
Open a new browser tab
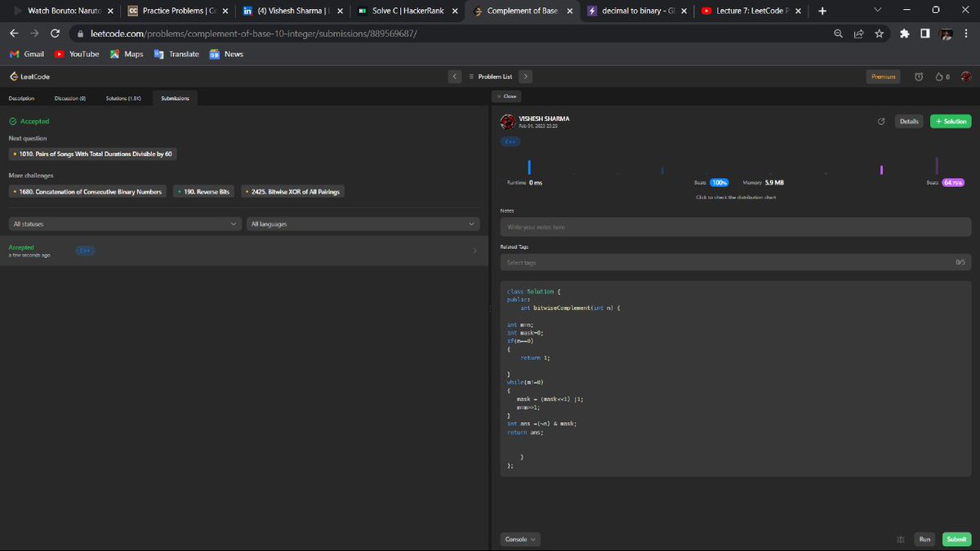(822, 11)
